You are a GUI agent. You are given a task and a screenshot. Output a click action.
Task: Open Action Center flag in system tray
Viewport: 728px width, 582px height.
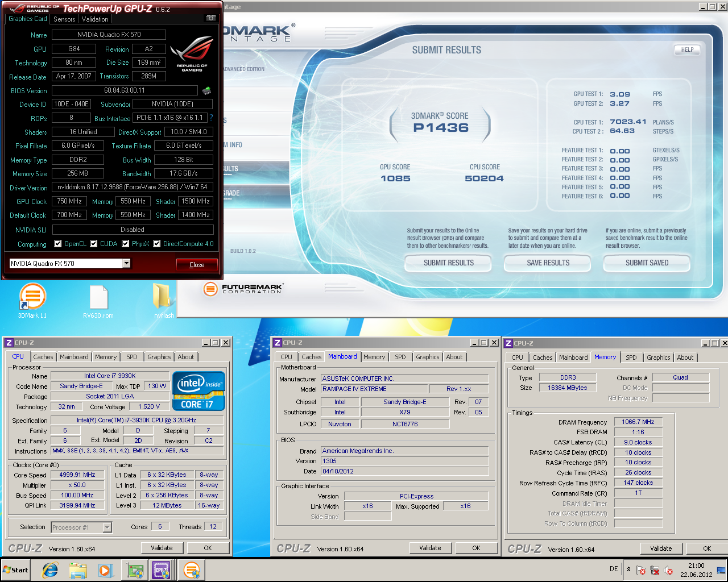pos(641,570)
